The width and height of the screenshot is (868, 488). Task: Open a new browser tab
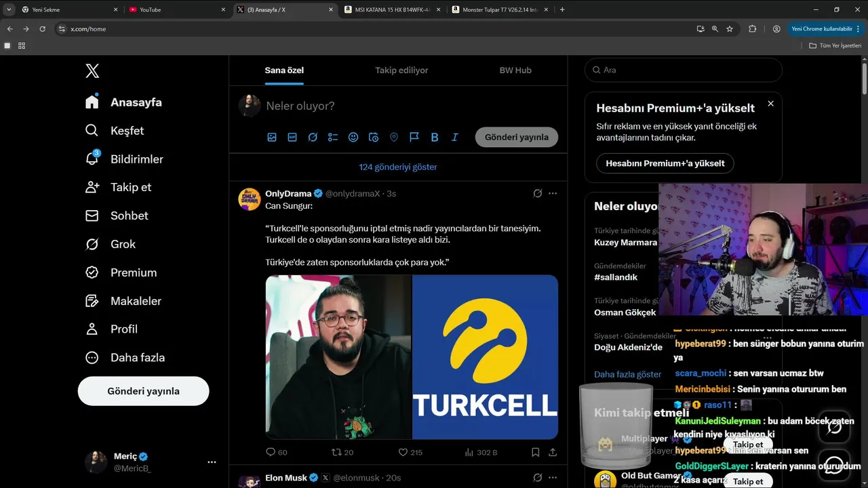[x=562, y=9]
